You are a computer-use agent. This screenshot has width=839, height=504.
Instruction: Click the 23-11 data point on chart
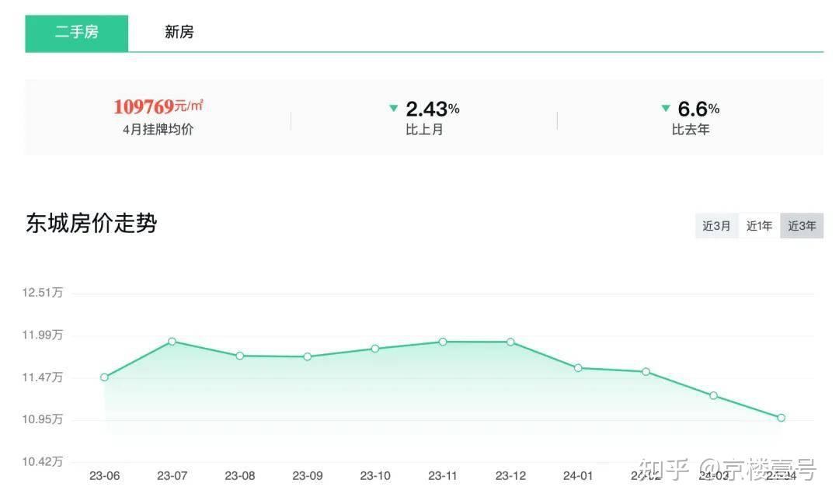443,342
